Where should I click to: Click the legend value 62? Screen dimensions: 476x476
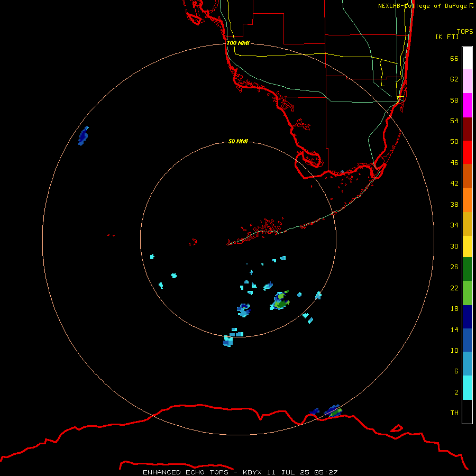pyautogui.click(x=454, y=79)
